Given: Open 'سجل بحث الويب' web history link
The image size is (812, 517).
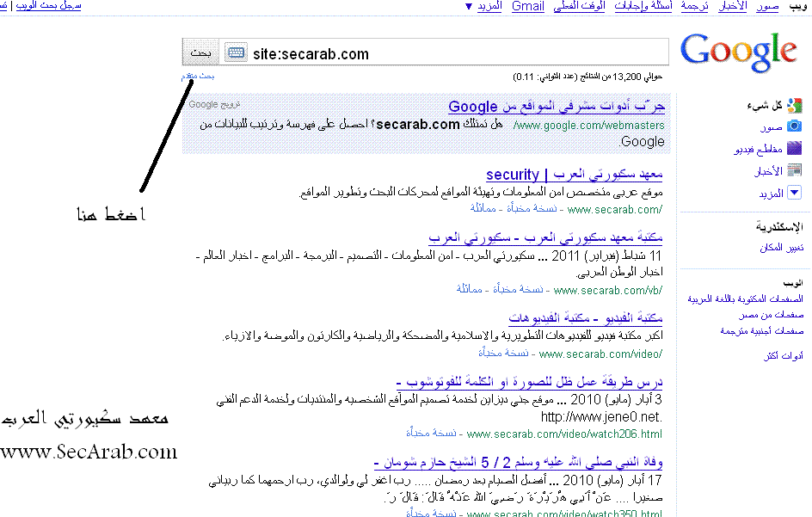Looking at the screenshot, I should pos(49,6).
